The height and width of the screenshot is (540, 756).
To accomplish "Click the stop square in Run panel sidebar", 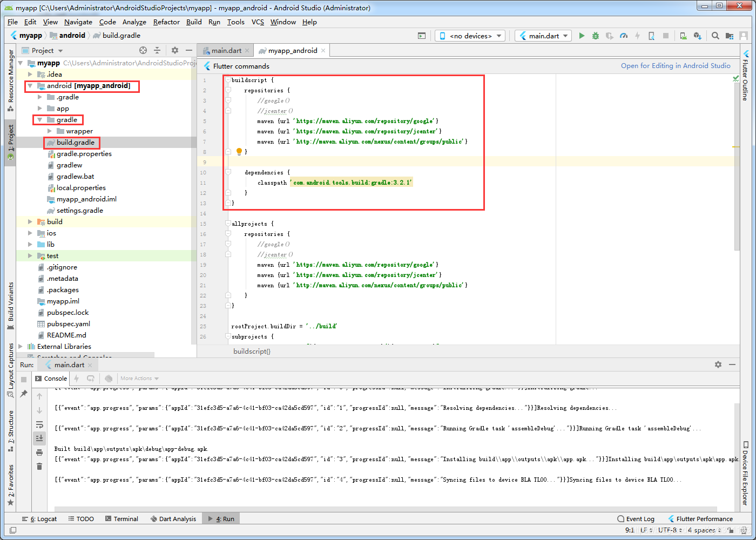I will pos(24,379).
